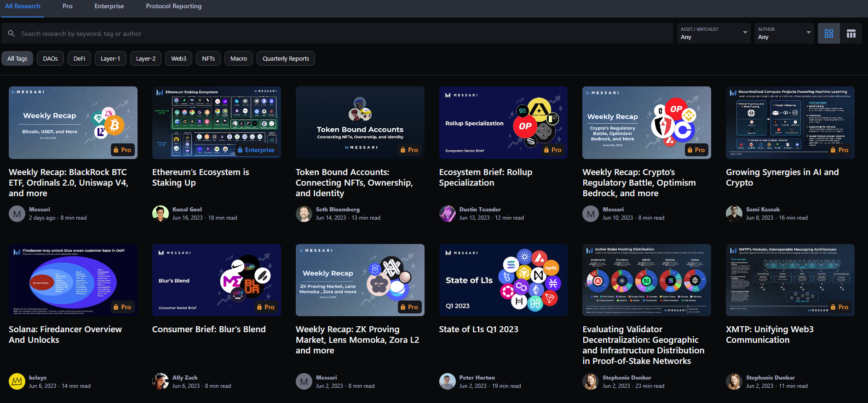The image size is (868, 403).
Task: Open Token Bound Accounts article title
Action: (x=354, y=182)
